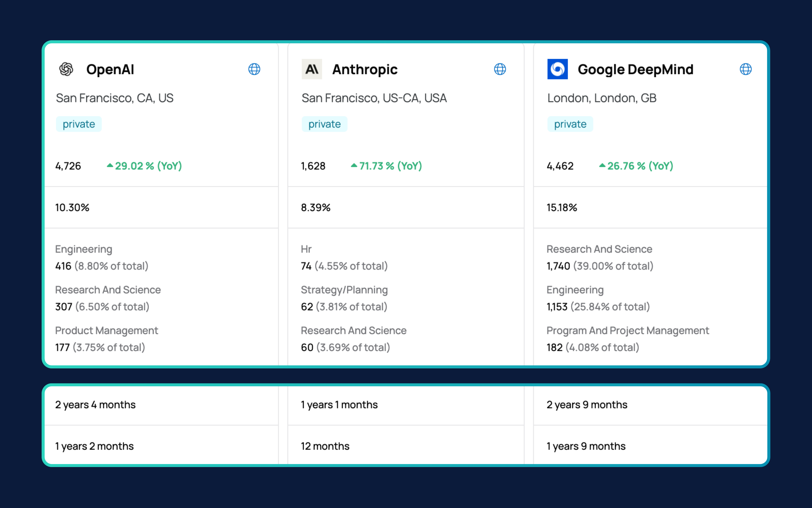Click the private tag under OpenAI
Viewport: 812px width, 508px height.
[79, 124]
